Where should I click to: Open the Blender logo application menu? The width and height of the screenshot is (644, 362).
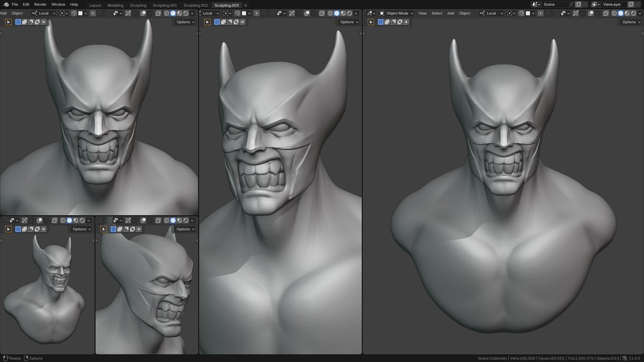(x=6, y=4)
